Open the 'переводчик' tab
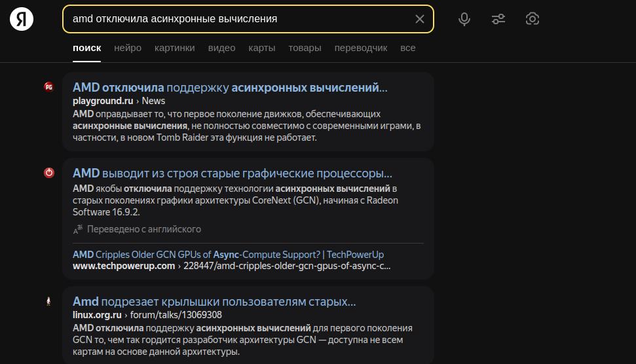 click(x=360, y=48)
